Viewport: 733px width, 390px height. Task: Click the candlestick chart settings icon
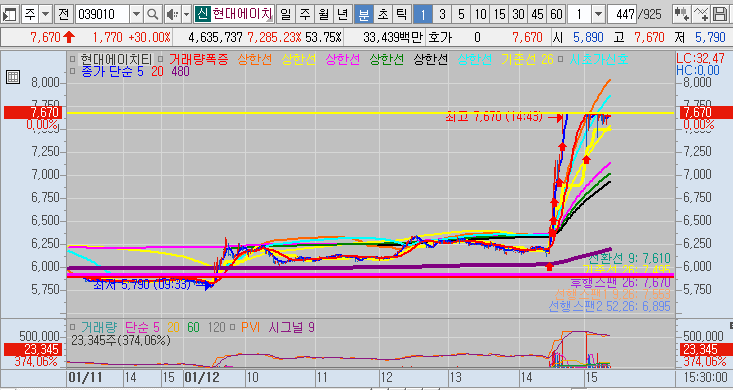pyautogui.click(x=681, y=14)
